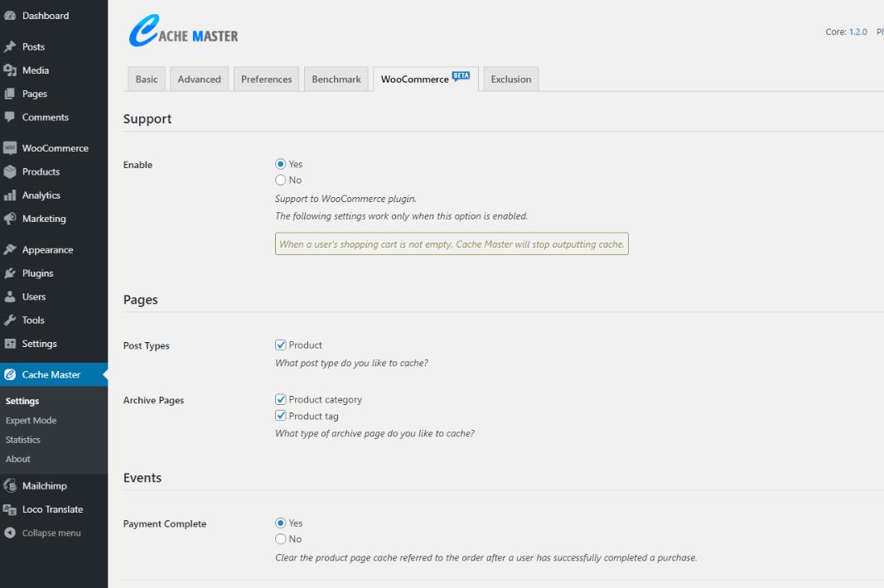
Task: Select No for Payment Complete
Action: tap(280, 539)
